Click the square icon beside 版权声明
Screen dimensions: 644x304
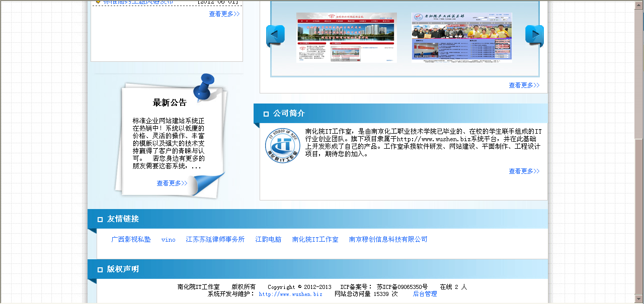click(x=100, y=270)
